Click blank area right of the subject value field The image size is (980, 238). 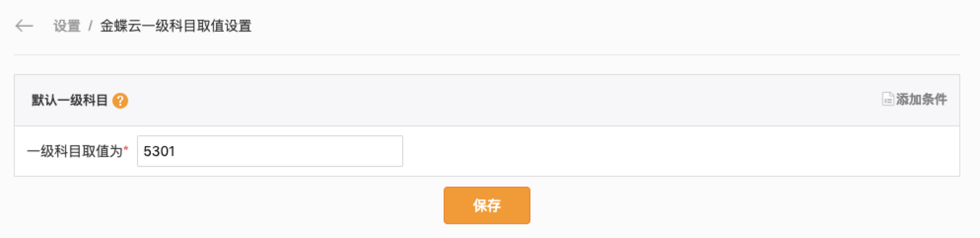click(x=680, y=151)
